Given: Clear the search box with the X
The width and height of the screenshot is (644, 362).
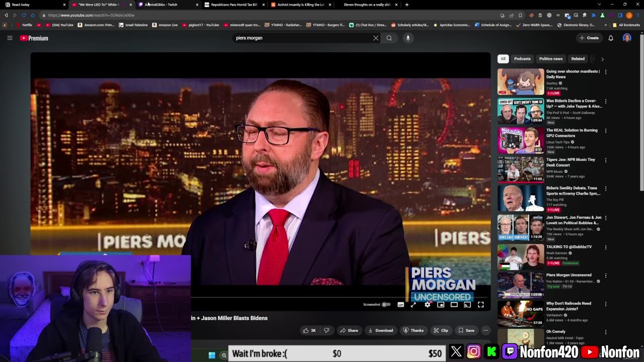Looking at the screenshot, I should (376, 38).
